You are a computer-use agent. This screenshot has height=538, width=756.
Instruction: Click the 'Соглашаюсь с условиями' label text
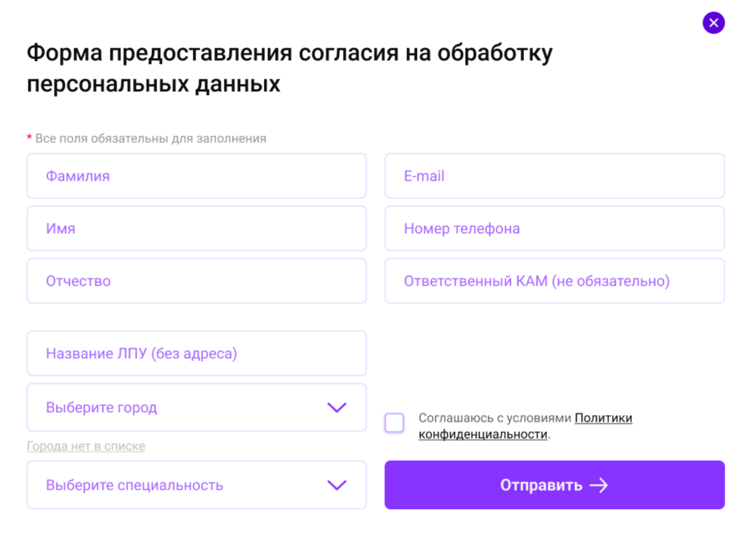(495, 418)
